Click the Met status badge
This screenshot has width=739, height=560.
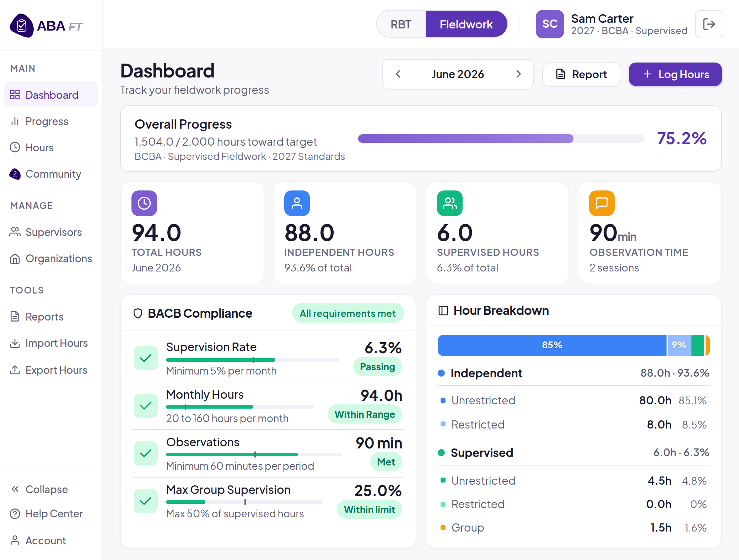click(x=386, y=462)
